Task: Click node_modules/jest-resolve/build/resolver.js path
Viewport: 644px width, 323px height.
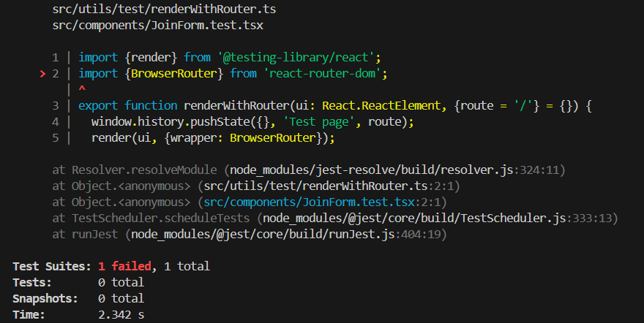Action: point(372,170)
